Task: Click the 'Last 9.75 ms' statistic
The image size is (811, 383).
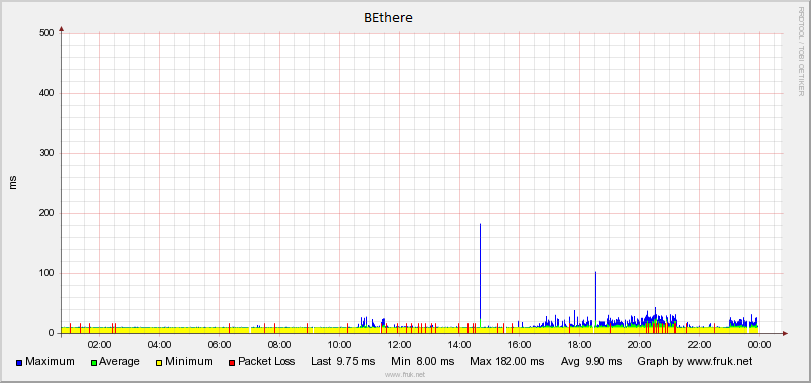Action: (343, 361)
